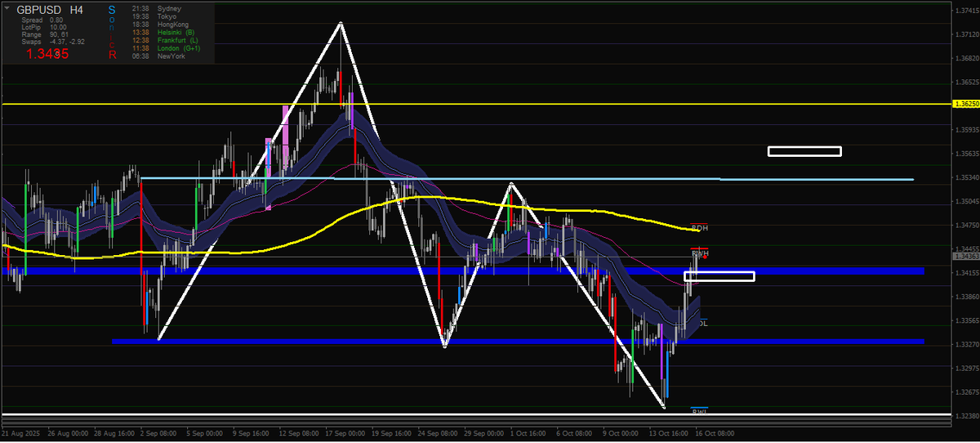Click the 1.35045 price axis label
Screen dimensions: 980x443
coord(965,201)
